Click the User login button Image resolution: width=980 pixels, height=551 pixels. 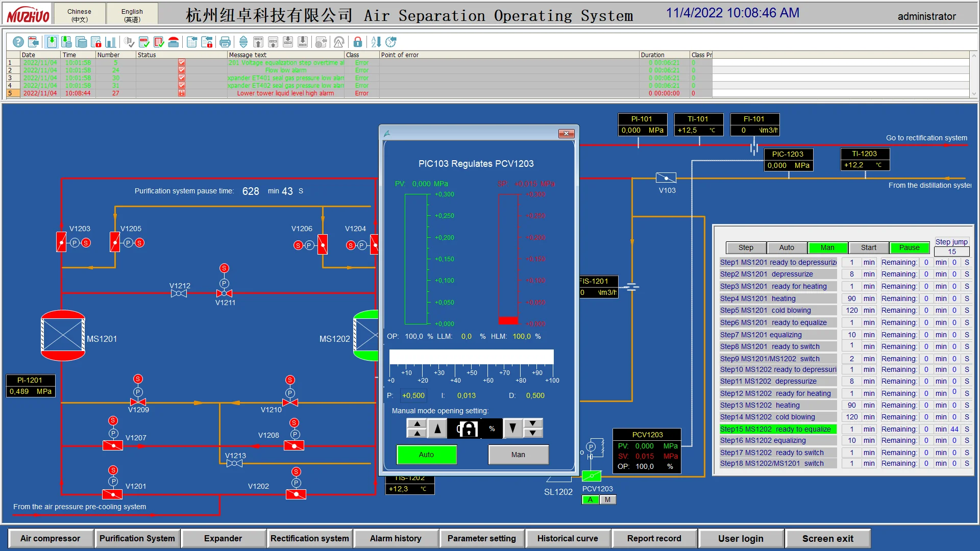(741, 538)
